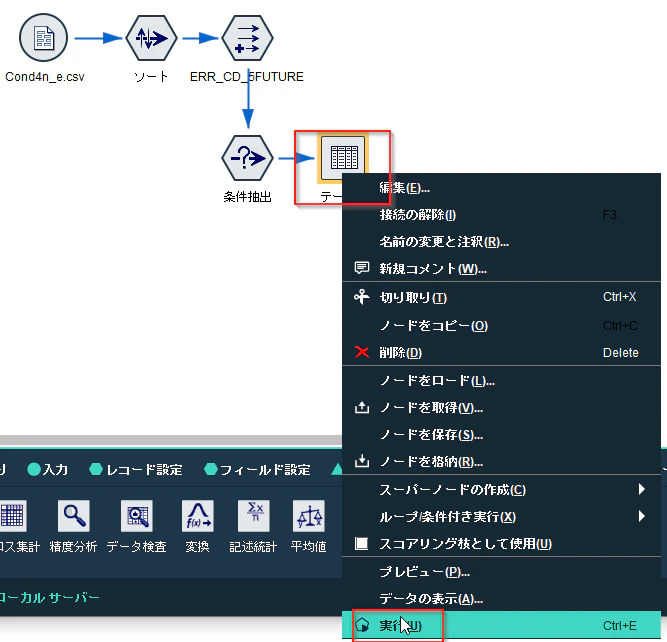Click the Cond4n_e.csv node label

point(45,77)
